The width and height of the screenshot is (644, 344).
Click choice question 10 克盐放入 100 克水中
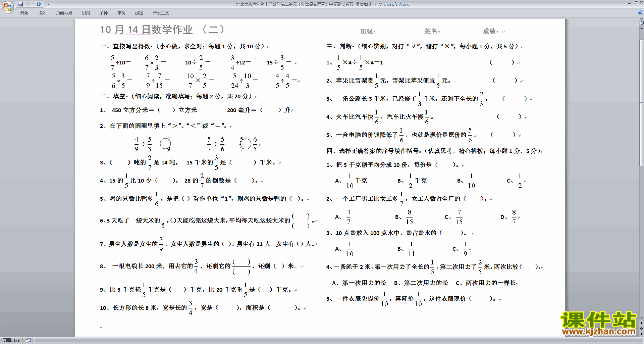396,233
